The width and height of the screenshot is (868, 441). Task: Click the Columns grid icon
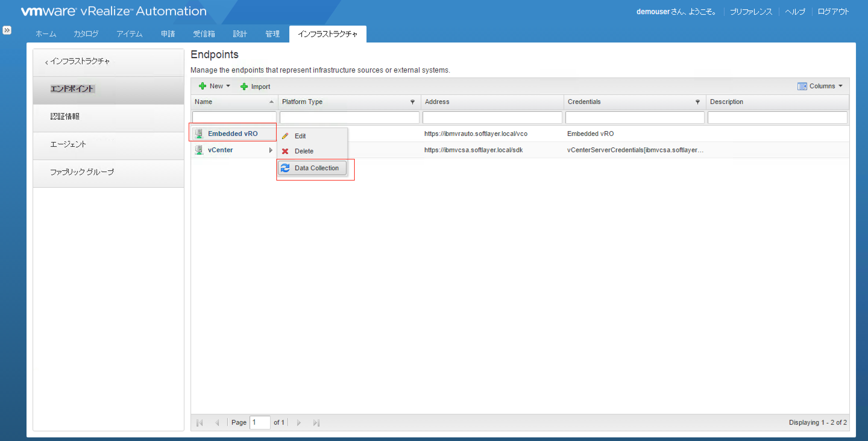point(802,86)
